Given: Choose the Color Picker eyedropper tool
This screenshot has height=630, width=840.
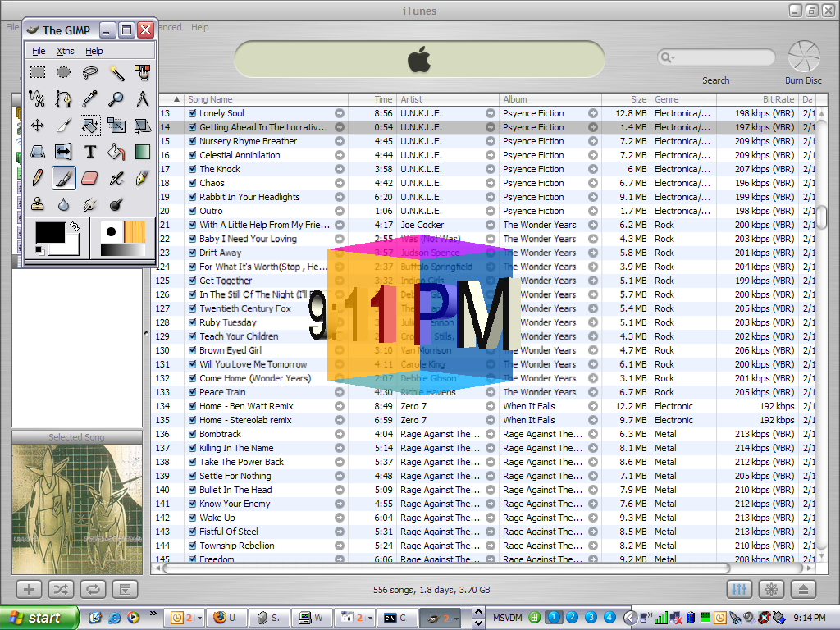Looking at the screenshot, I should [90, 98].
